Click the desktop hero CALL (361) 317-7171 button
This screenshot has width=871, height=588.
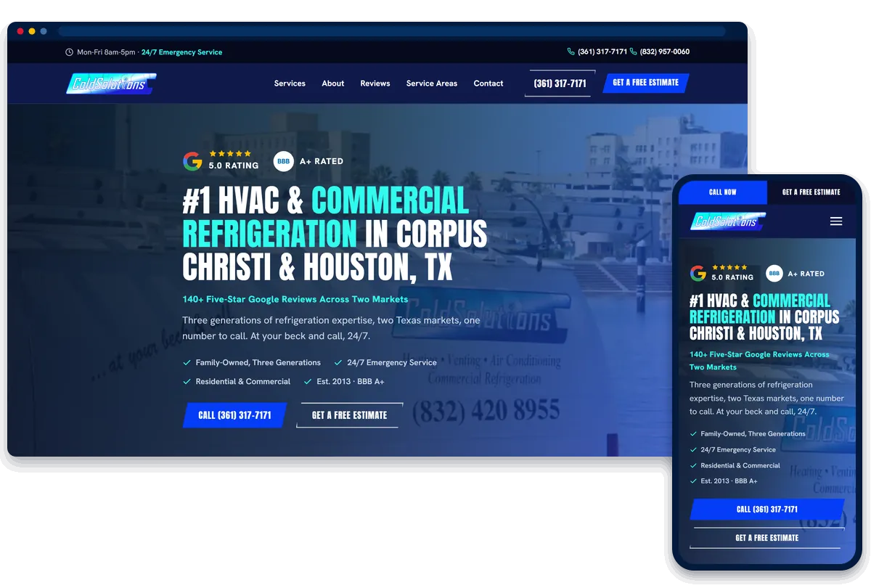point(234,415)
